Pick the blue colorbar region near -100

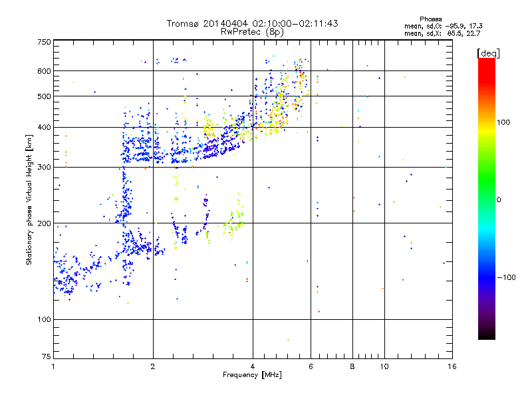pos(487,277)
